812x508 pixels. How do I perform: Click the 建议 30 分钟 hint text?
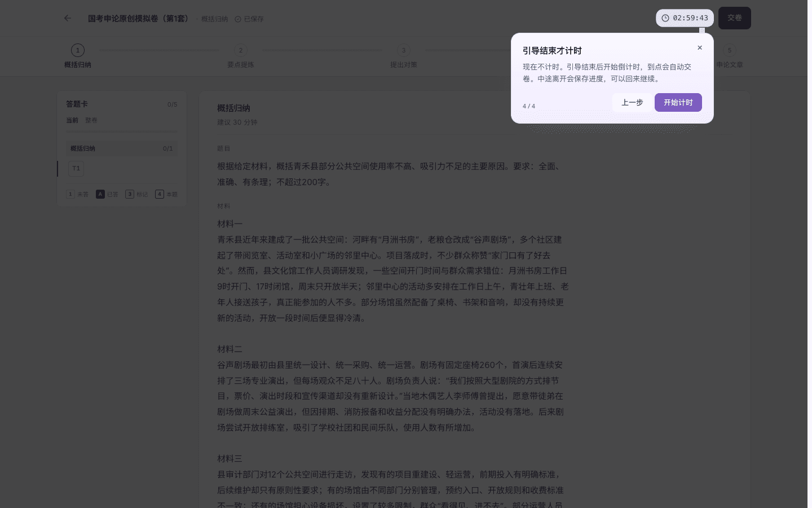[x=237, y=122]
